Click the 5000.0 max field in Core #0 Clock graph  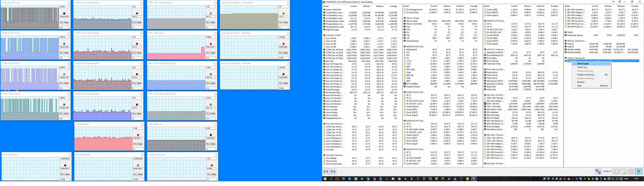(64, 7)
